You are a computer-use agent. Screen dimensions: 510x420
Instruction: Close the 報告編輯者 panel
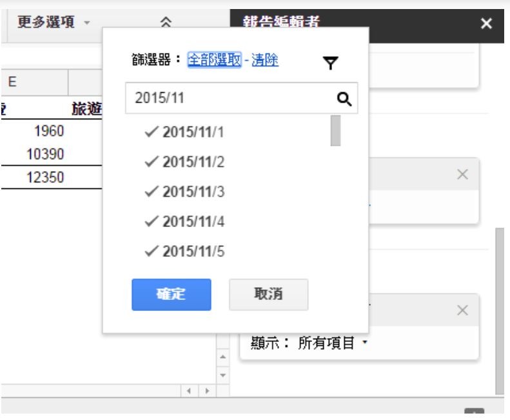coord(486,23)
